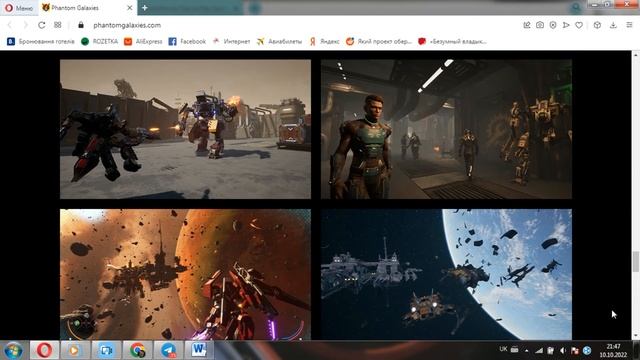
Task: Open the media player taskbar icon
Action: pos(74,350)
